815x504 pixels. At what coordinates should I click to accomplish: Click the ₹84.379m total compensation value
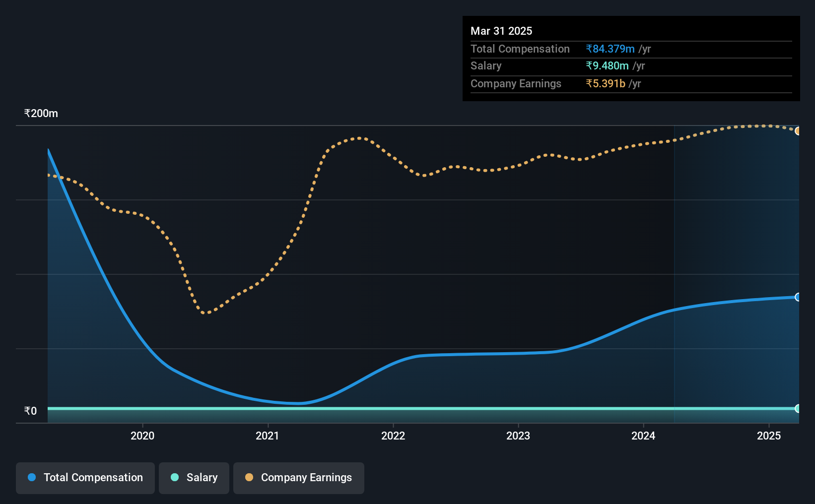(610, 49)
